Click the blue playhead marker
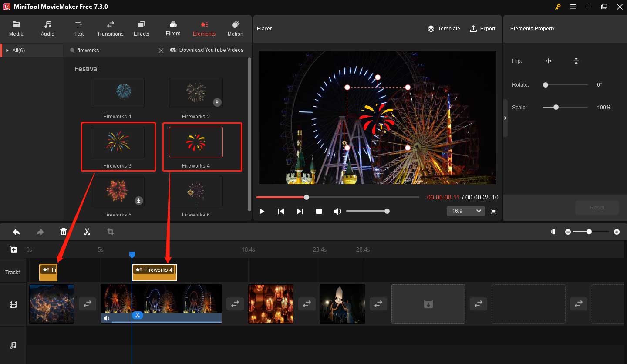This screenshot has width=627, height=364. pyautogui.click(x=132, y=254)
